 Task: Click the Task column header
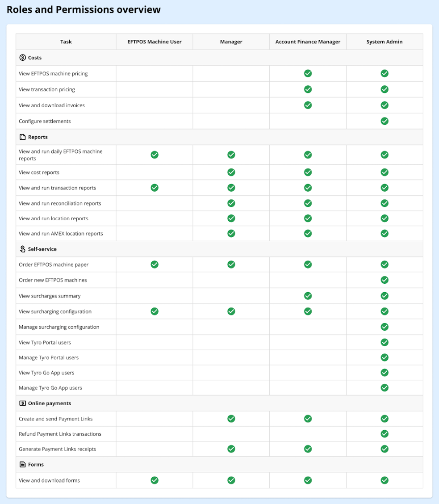[66, 42]
